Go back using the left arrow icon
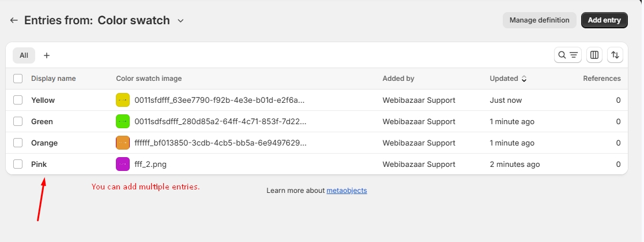 click(14, 21)
